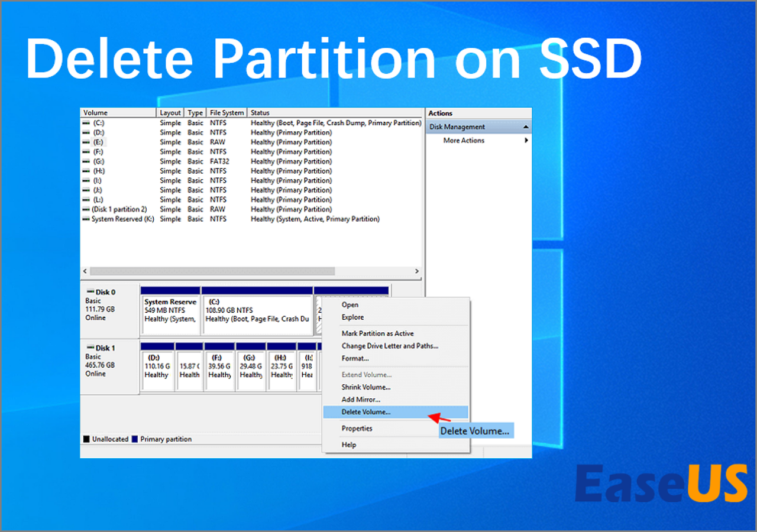Select the (C:) volume drive icon in list
757x532 pixels.
coord(86,123)
